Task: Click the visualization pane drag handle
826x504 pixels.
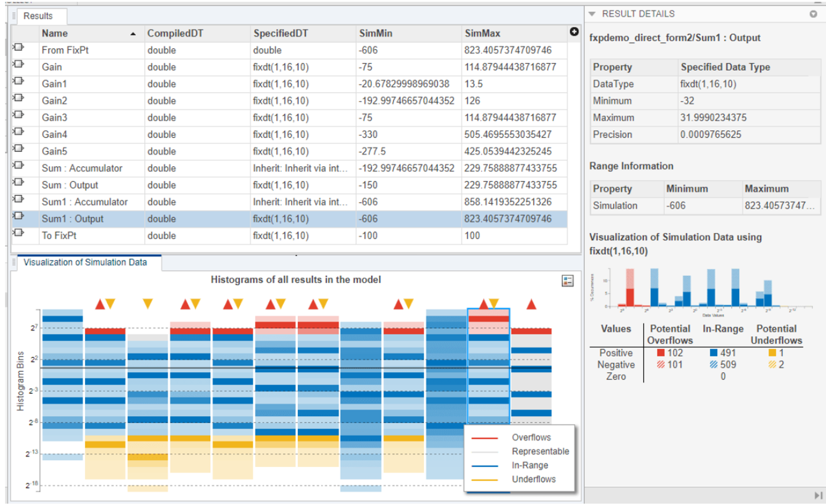Action: click(14, 263)
